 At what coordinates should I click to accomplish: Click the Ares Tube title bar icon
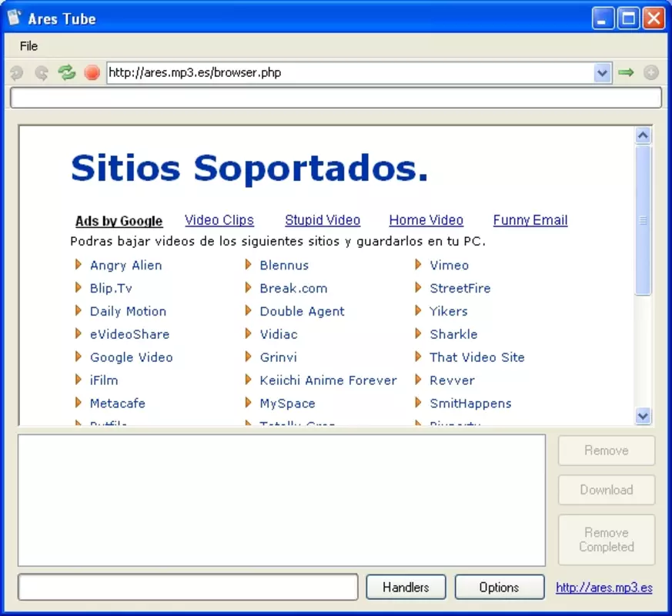click(15, 18)
